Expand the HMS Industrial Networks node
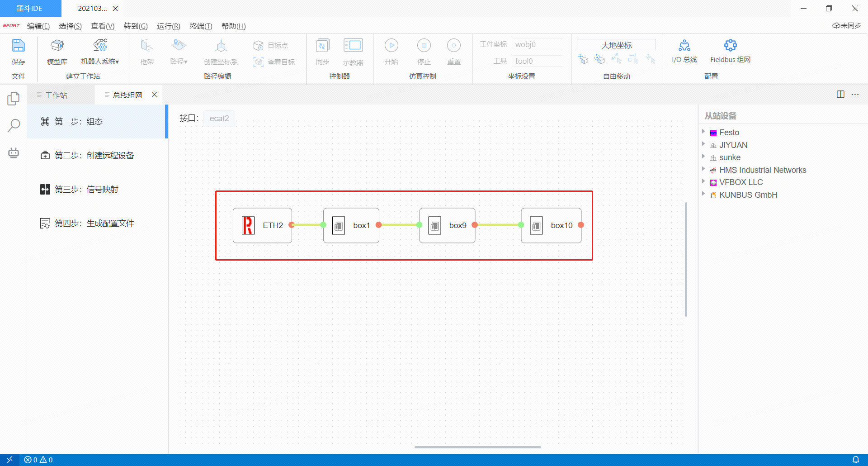Viewport: 868px width, 466px height. 703,169
